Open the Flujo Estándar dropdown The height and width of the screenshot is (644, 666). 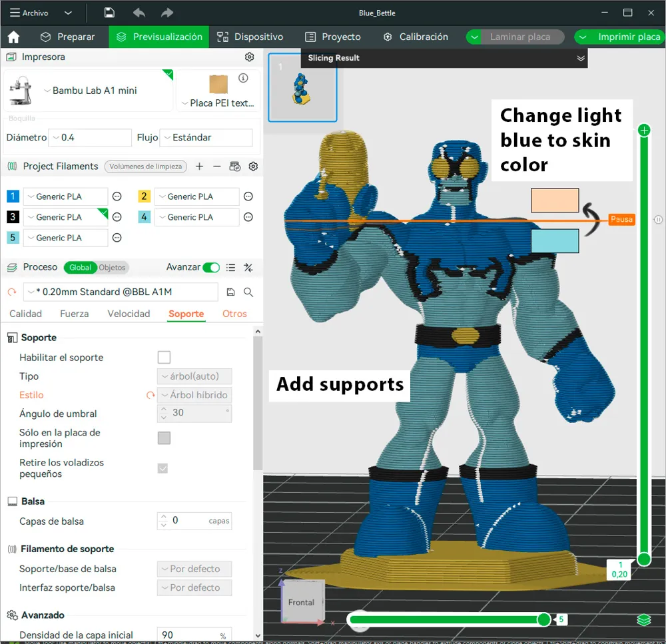(x=206, y=138)
